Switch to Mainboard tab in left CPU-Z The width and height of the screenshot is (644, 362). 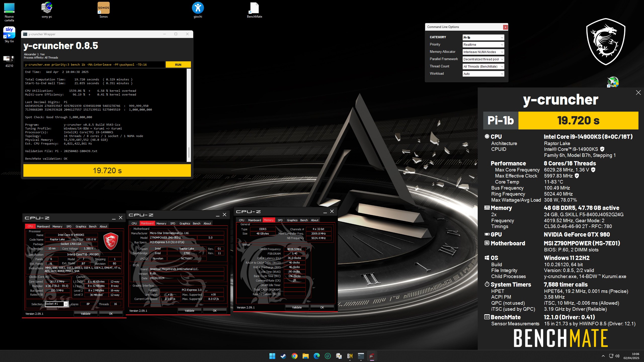tap(43, 227)
